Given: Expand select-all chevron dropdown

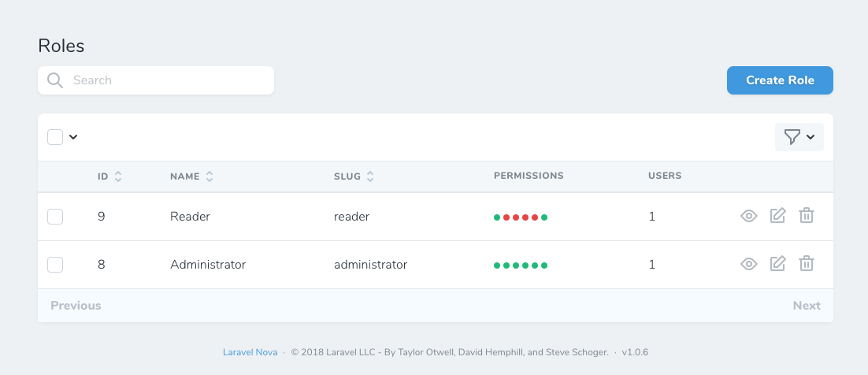Looking at the screenshot, I should pyautogui.click(x=73, y=137).
